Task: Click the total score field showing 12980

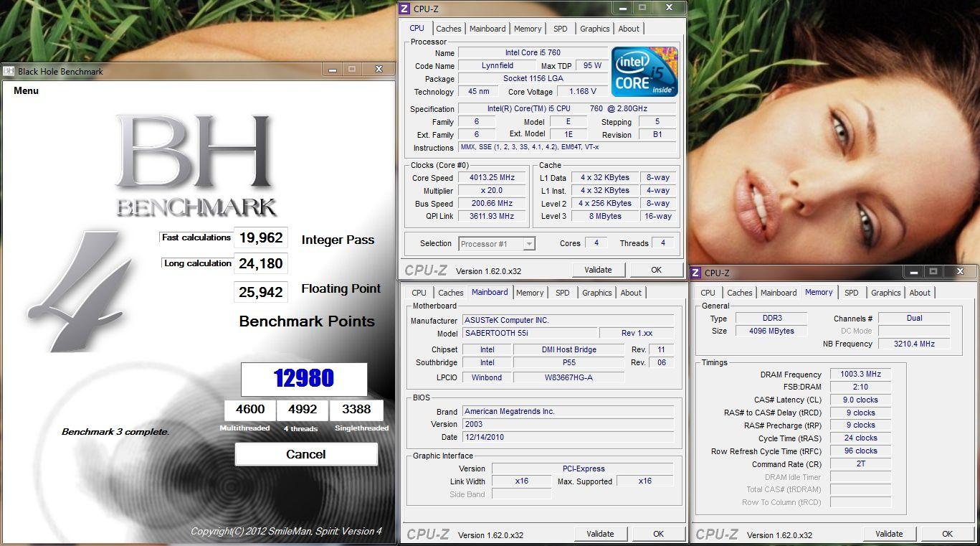Action: coord(304,379)
